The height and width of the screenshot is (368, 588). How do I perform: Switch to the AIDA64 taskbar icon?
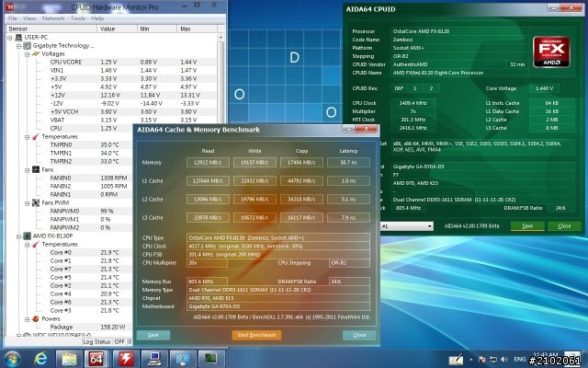point(96,360)
